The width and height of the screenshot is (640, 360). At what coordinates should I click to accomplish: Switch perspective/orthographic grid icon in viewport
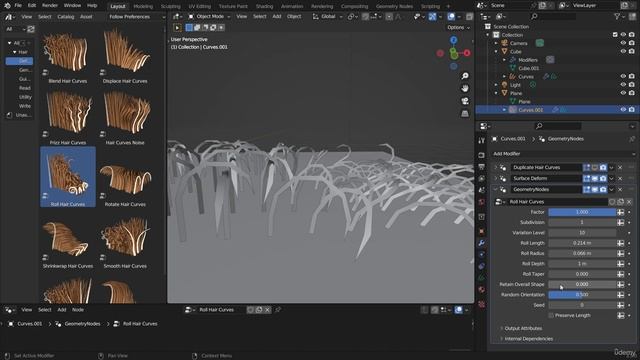pos(465,113)
